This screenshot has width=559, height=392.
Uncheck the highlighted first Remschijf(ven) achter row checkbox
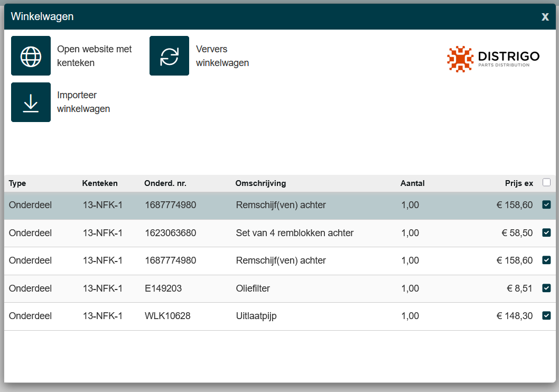(x=546, y=204)
